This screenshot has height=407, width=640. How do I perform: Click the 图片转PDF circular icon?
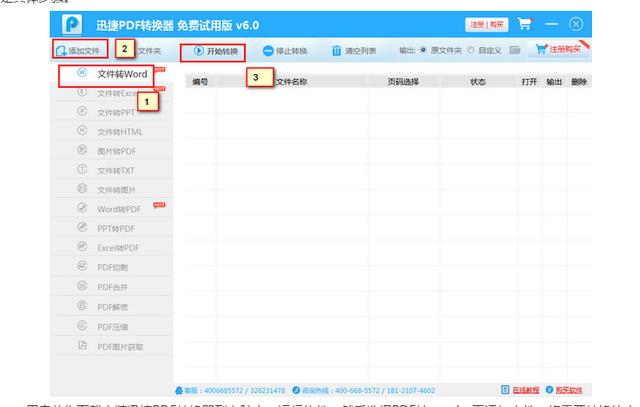pyautogui.click(x=82, y=150)
